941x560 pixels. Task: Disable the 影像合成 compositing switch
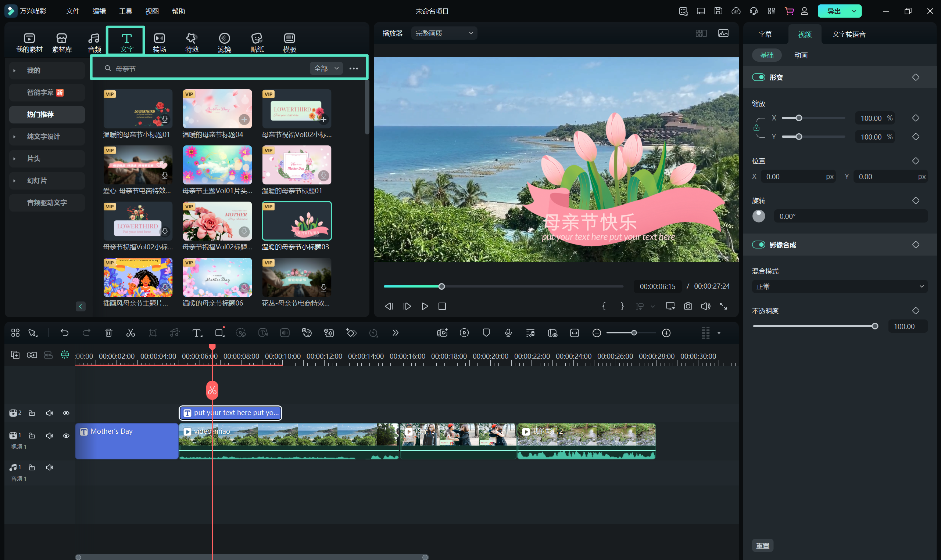tap(759, 245)
